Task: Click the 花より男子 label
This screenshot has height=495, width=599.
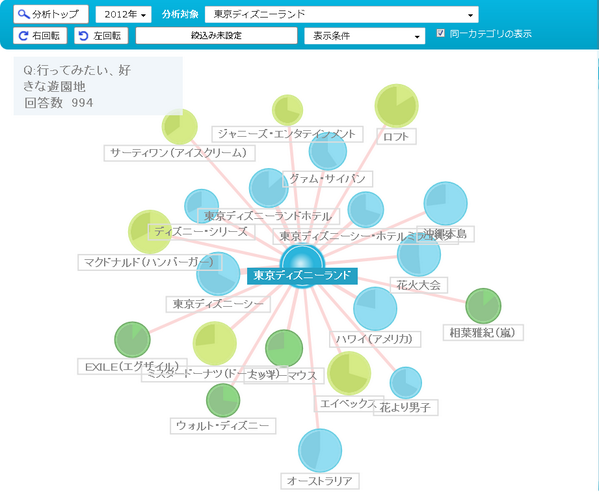Action: click(x=405, y=408)
